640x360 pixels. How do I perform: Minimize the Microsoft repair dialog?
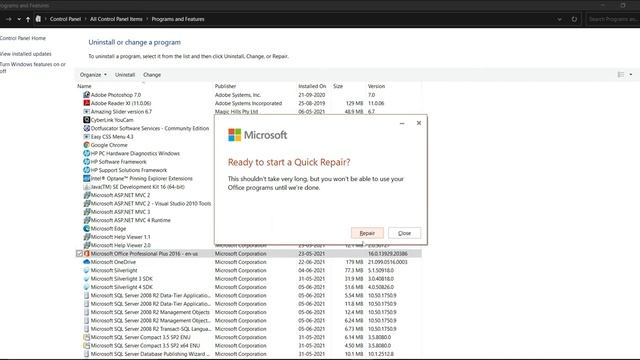[x=402, y=123]
